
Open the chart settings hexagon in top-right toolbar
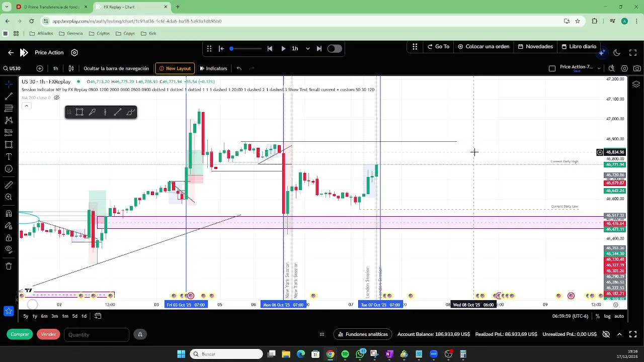pyautogui.click(x=624, y=68)
